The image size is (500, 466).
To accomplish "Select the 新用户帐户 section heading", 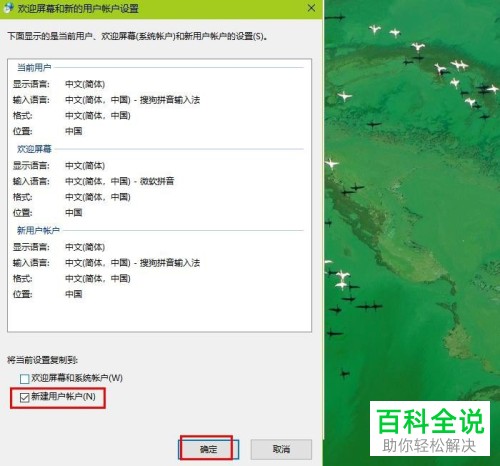I will (x=38, y=230).
